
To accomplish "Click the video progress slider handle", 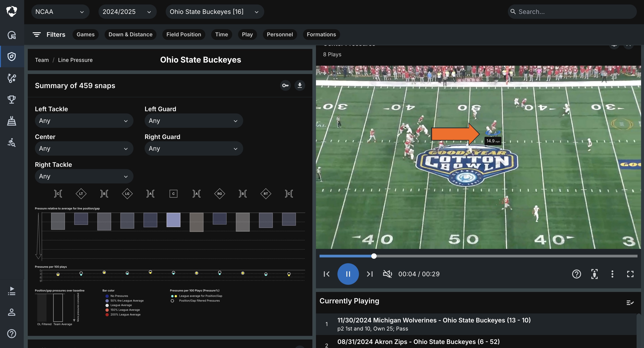I will [x=374, y=256].
